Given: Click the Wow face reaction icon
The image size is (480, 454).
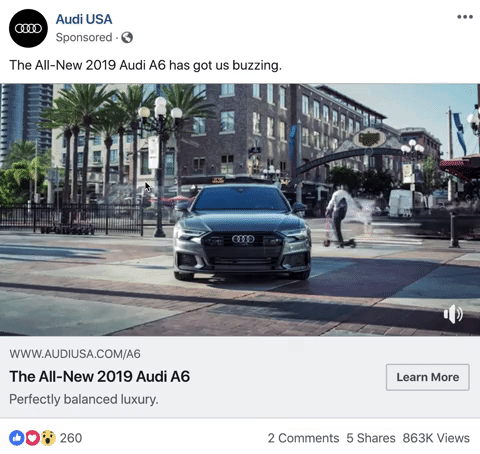Looking at the screenshot, I should pos(48,438).
